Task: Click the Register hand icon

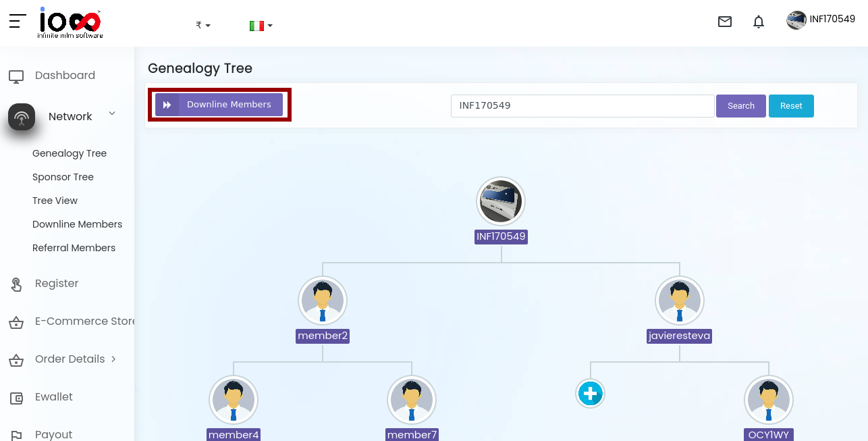Action: pyautogui.click(x=16, y=284)
